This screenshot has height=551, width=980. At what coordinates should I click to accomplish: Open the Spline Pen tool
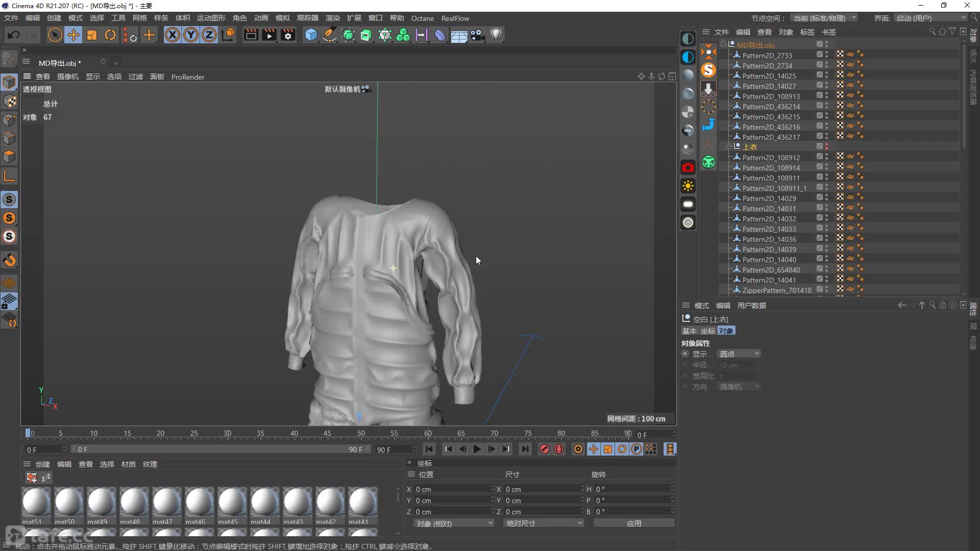coord(330,35)
